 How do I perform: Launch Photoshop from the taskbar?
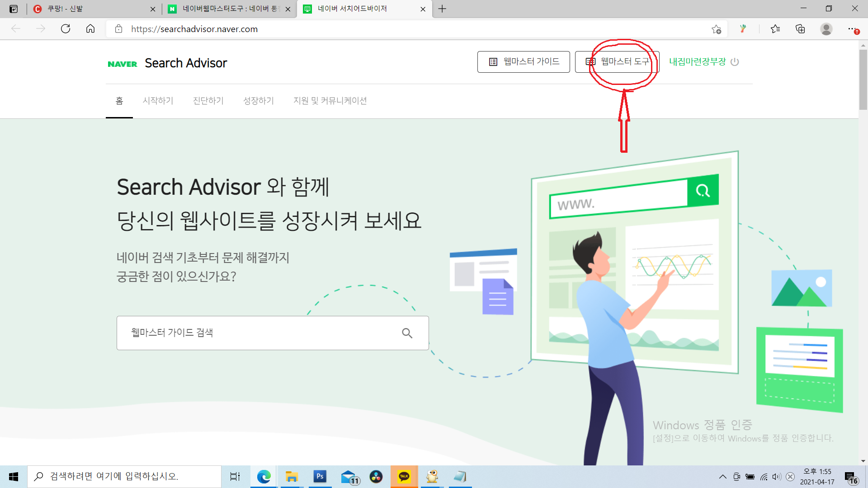point(320,477)
